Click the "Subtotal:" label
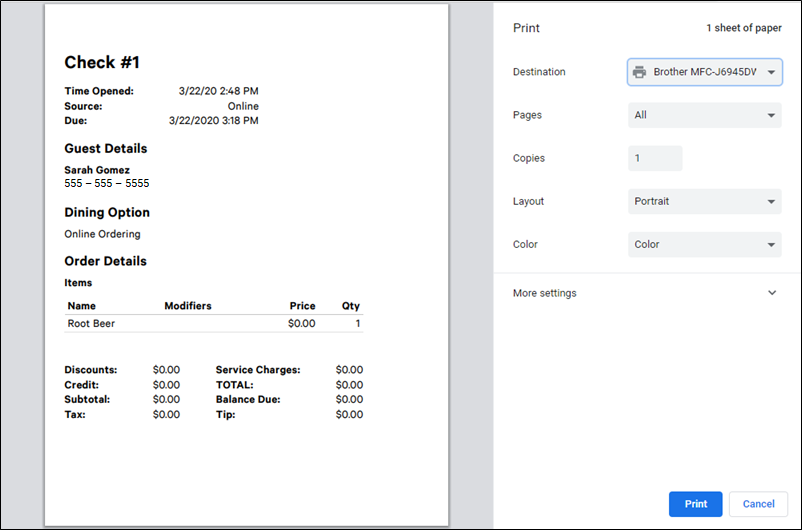Image resolution: width=802 pixels, height=530 pixels. click(x=87, y=400)
